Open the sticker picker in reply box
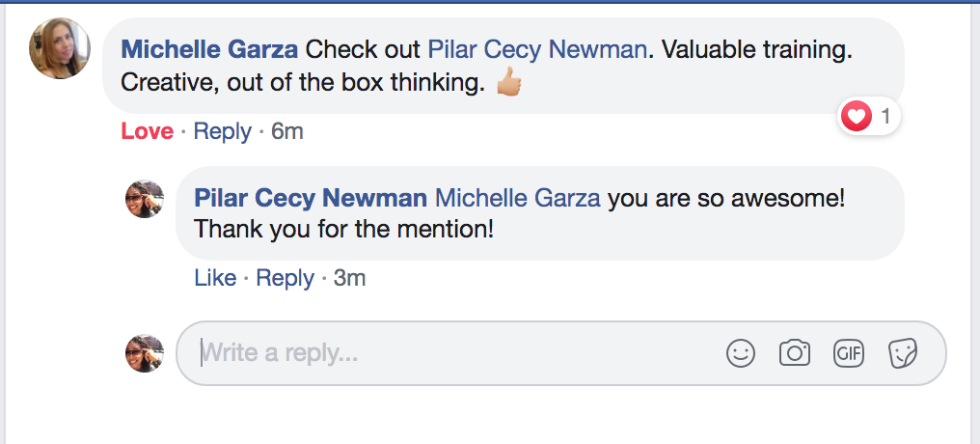The width and height of the screenshot is (980, 444). 903,353
